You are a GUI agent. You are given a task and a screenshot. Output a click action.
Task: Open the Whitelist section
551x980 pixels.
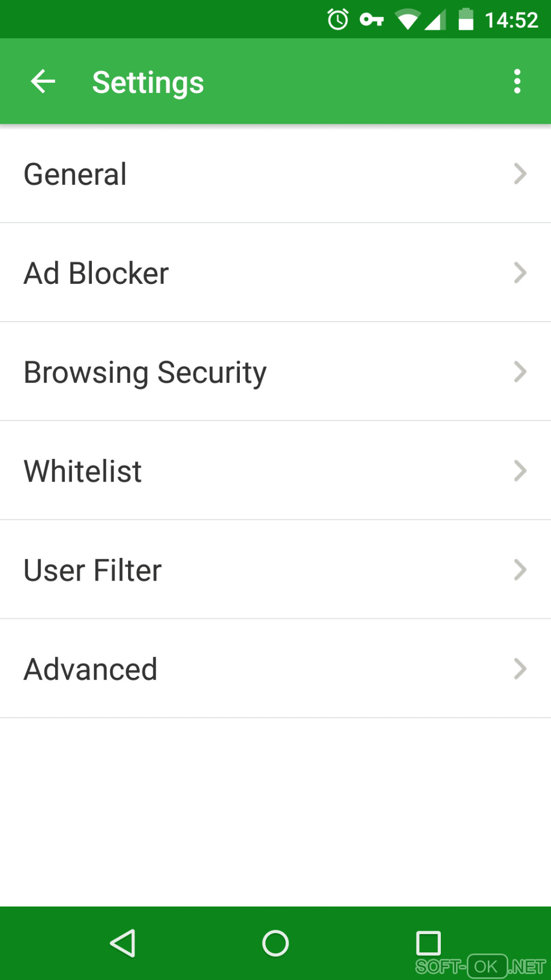pyautogui.click(x=83, y=471)
